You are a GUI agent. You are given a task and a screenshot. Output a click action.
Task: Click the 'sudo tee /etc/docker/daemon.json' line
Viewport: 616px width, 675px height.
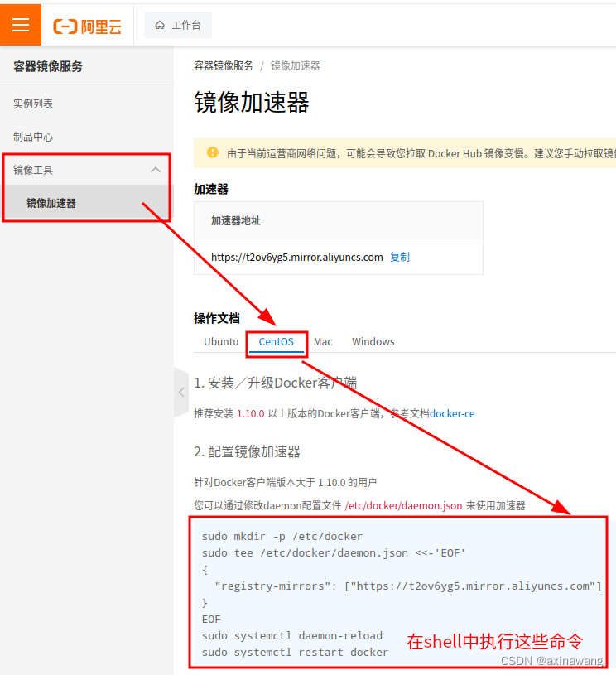(x=334, y=553)
